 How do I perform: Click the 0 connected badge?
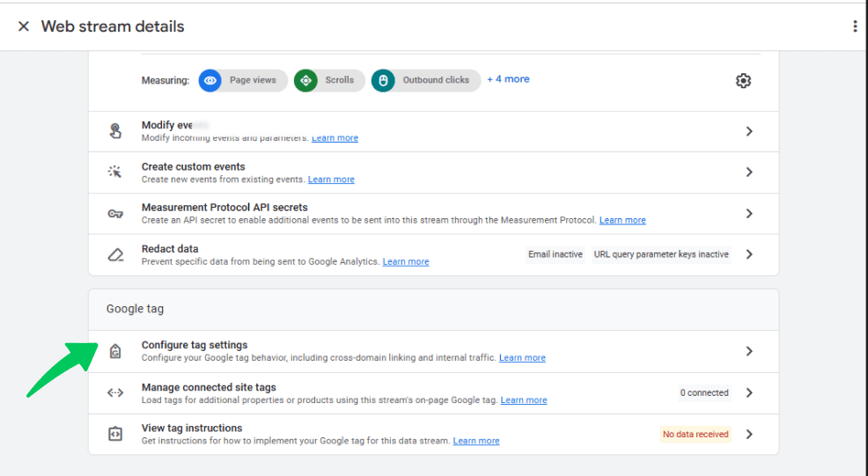pos(704,393)
